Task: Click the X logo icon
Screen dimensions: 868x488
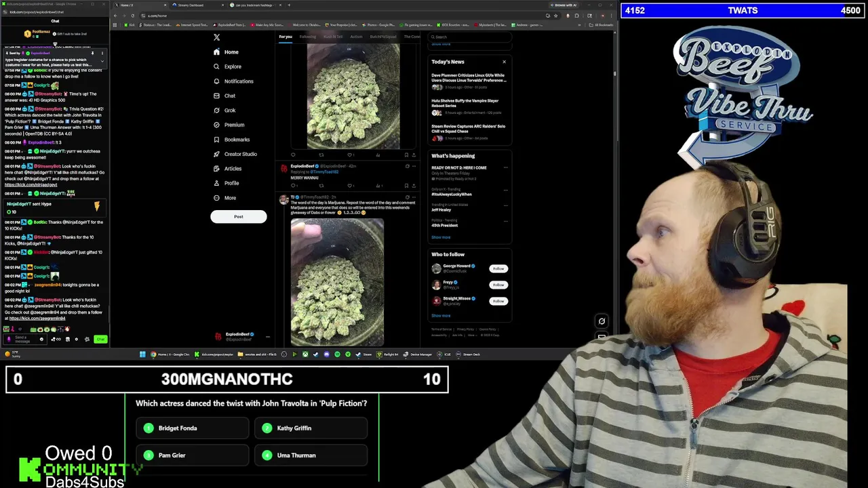Action: pyautogui.click(x=217, y=37)
